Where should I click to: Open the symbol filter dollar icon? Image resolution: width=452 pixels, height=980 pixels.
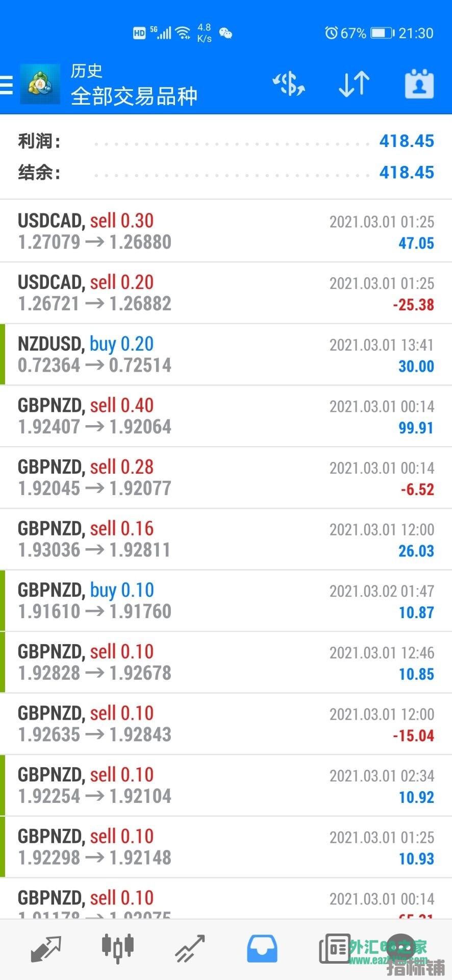coord(289,84)
